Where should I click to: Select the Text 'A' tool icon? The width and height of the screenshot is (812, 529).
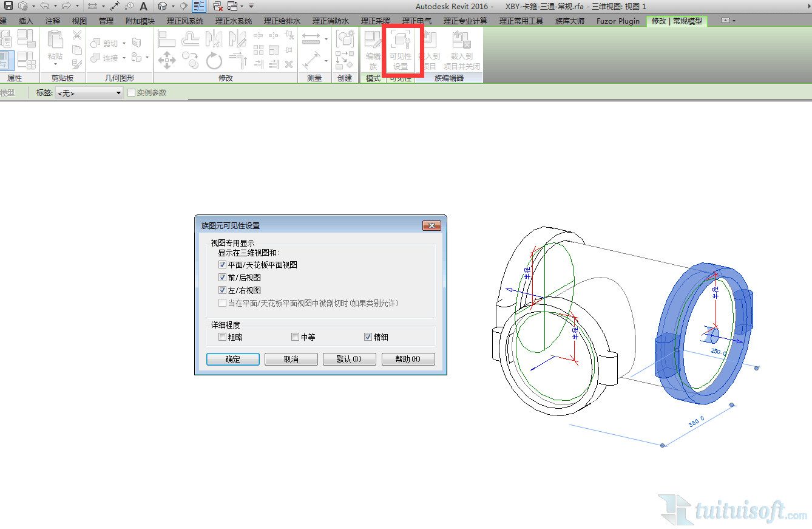coord(143,6)
